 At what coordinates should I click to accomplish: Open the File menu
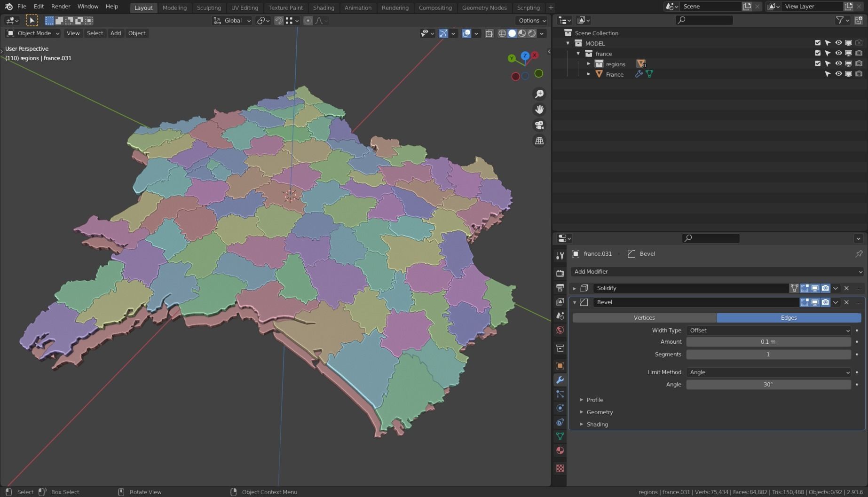click(22, 7)
